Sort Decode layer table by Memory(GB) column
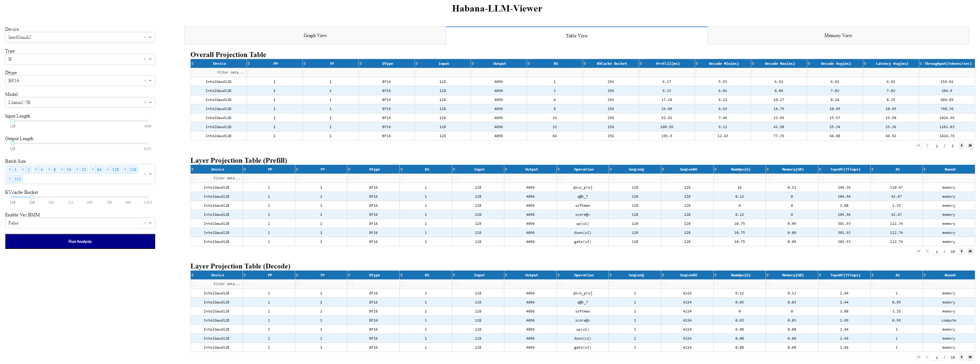 (768, 275)
